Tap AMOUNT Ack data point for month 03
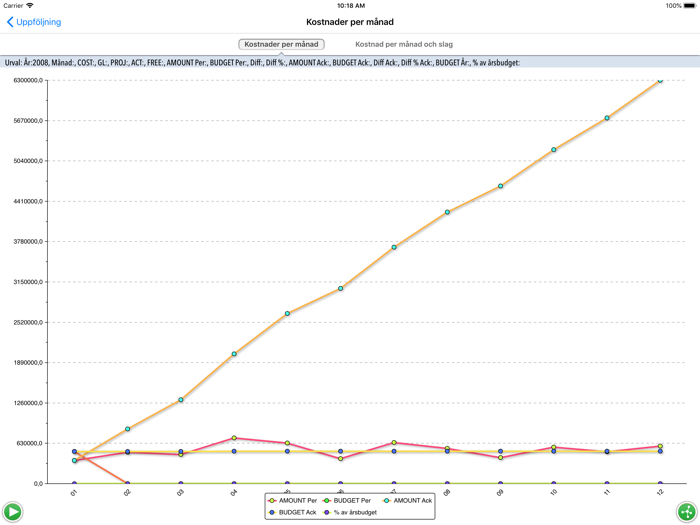Screen dimensions: 700x525 [x=181, y=400]
